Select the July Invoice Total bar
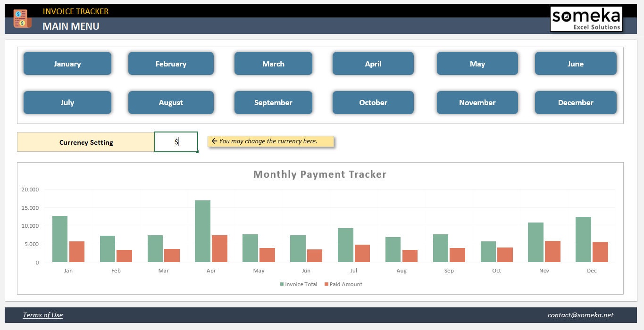Screen dimensions: 644x330 click(x=345, y=245)
